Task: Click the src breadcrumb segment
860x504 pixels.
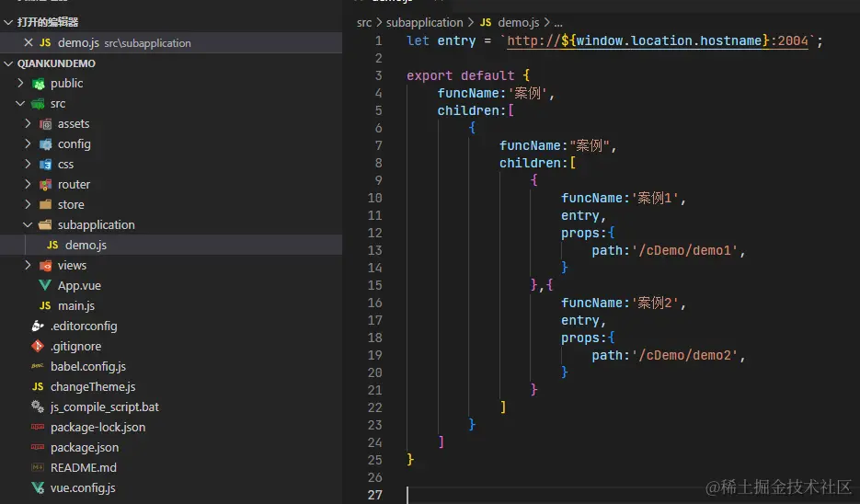Action: pyautogui.click(x=363, y=22)
